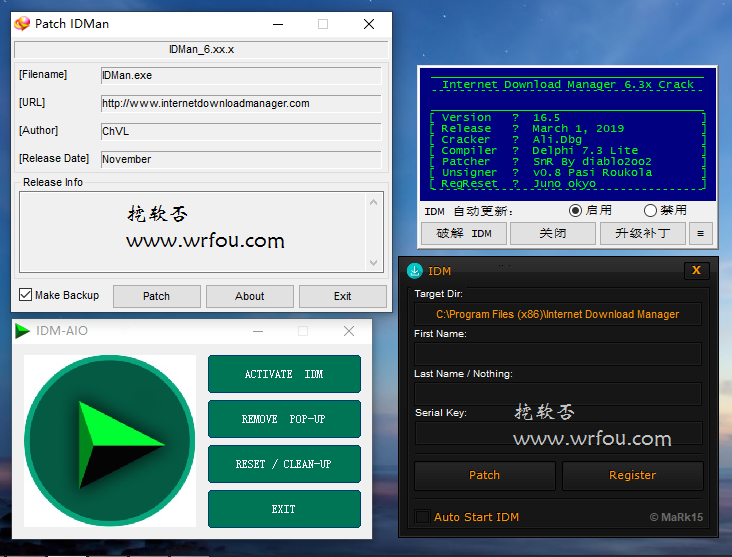This screenshot has height=557, width=732.
Task: Open About in Patch IDMan
Action: pos(250,296)
